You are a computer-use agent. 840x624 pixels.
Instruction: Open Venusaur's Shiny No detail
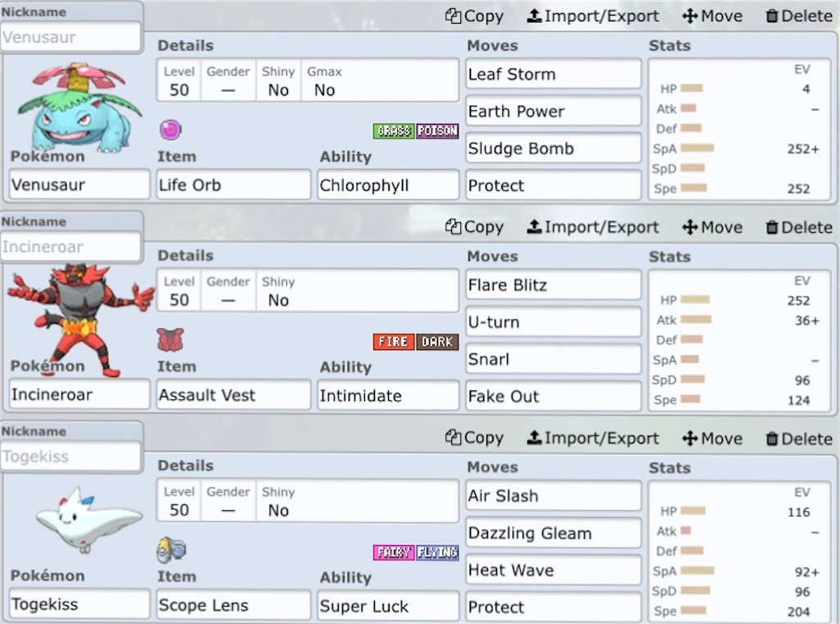pyautogui.click(x=278, y=81)
